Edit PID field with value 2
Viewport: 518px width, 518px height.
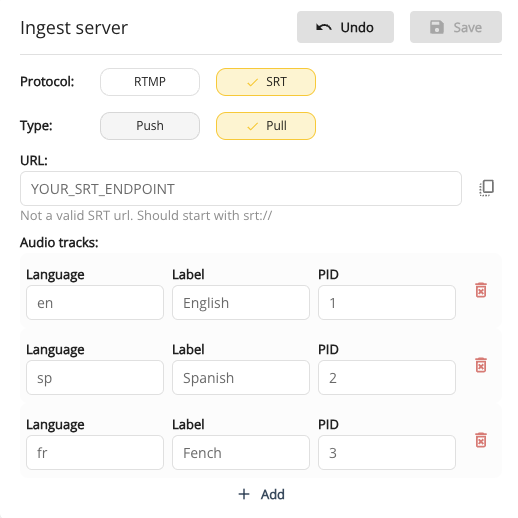pyautogui.click(x=387, y=378)
